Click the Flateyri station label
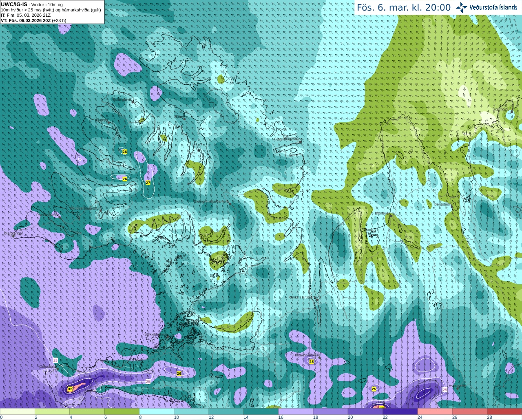 (102, 120)
